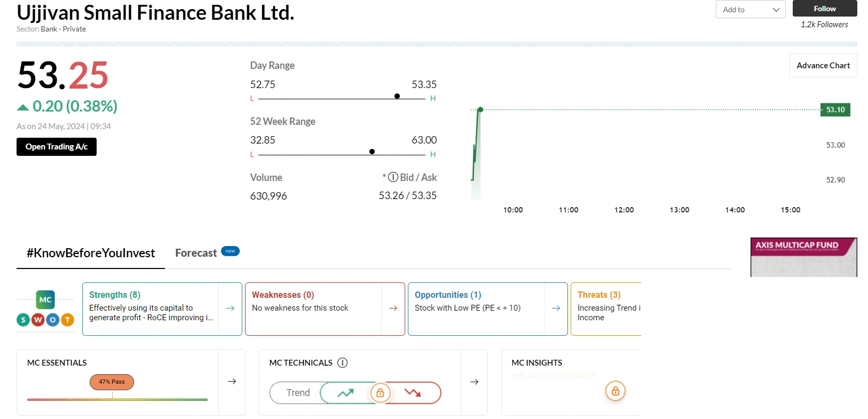This screenshot has height=419, width=868.
Task: Click 'Effectively using its capital' strengths text
Action: 151,313
